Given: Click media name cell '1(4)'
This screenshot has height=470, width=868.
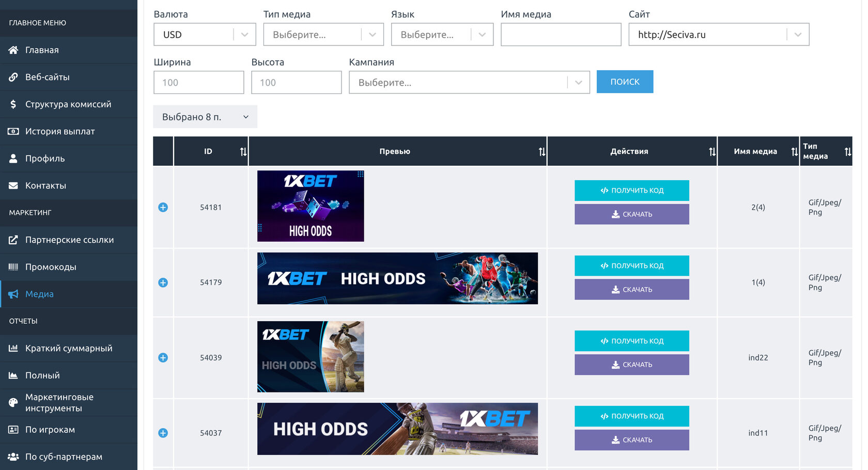Looking at the screenshot, I should [x=758, y=283].
